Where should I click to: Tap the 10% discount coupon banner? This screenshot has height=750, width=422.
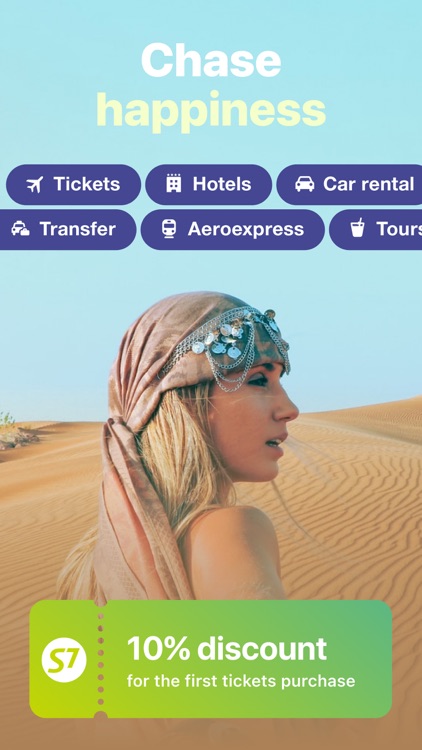click(211, 659)
